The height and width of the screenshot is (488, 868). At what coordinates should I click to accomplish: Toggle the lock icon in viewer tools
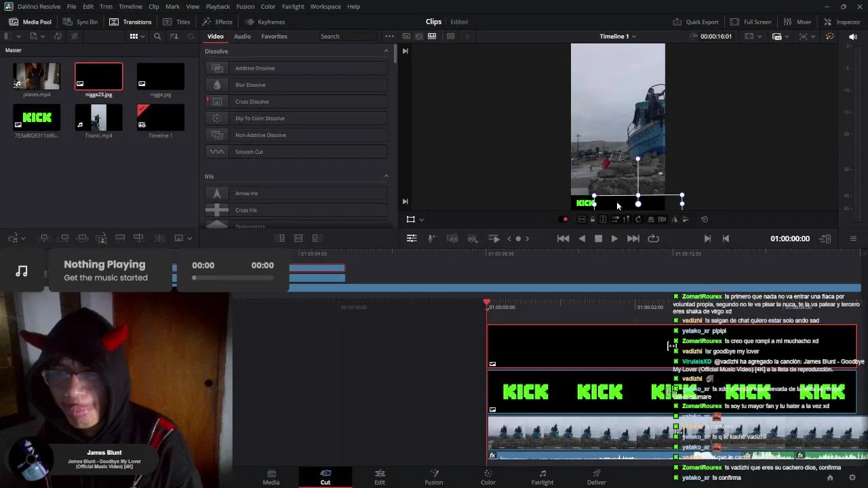[x=592, y=219]
